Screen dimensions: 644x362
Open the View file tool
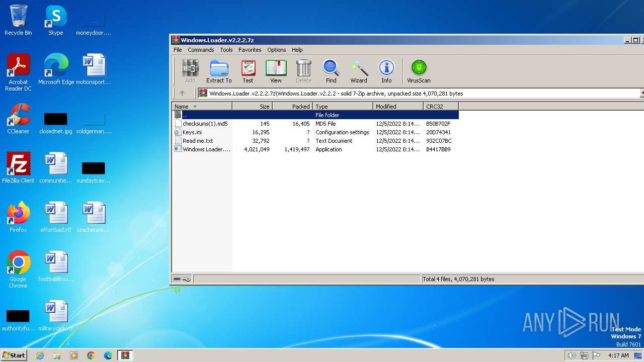click(x=276, y=71)
